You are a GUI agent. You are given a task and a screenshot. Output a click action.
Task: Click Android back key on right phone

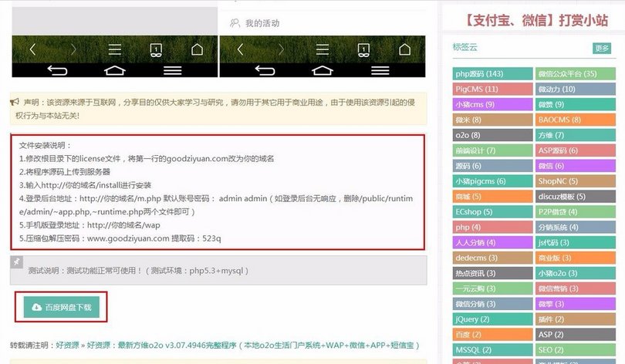[265, 70]
